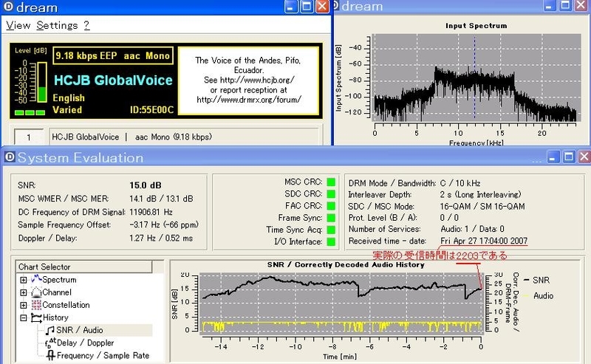Screen dimensions: 591x364
Task: Click the Spectrum chart icon
Action: (36, 279)
